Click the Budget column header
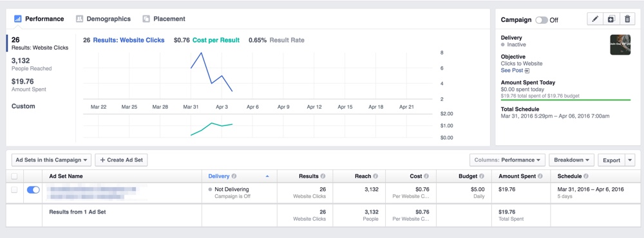The height and width of the screenshot is (238, 644). point(468,176)
